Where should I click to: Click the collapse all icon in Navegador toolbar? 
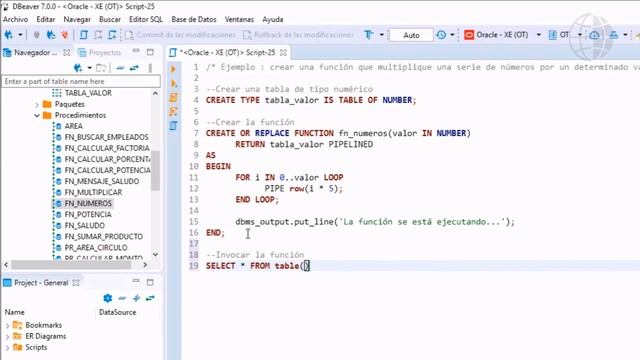coord(120,68)
